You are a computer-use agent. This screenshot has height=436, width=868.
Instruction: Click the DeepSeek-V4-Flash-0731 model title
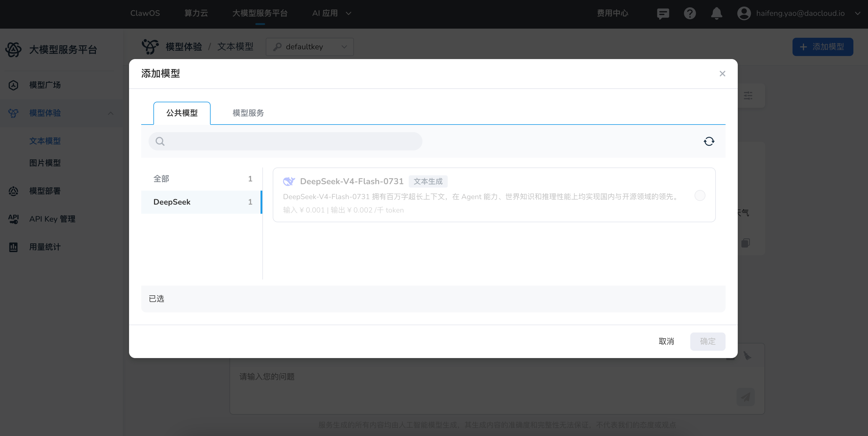tap(352, 181)
